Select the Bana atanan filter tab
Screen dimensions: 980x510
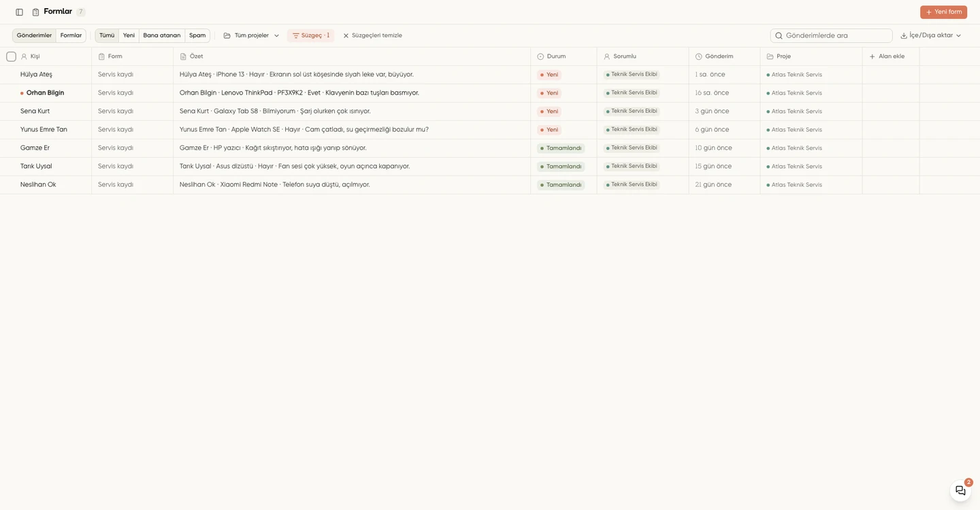click(162, 35)
